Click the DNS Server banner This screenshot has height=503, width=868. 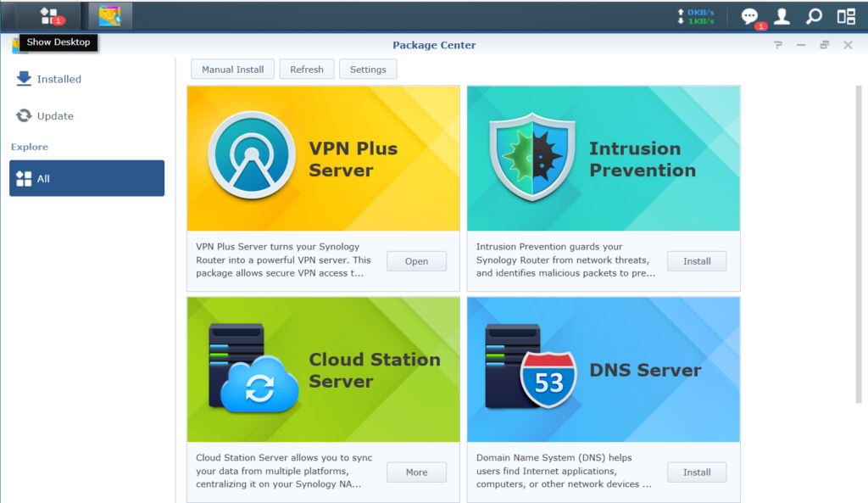coord(604,370)
